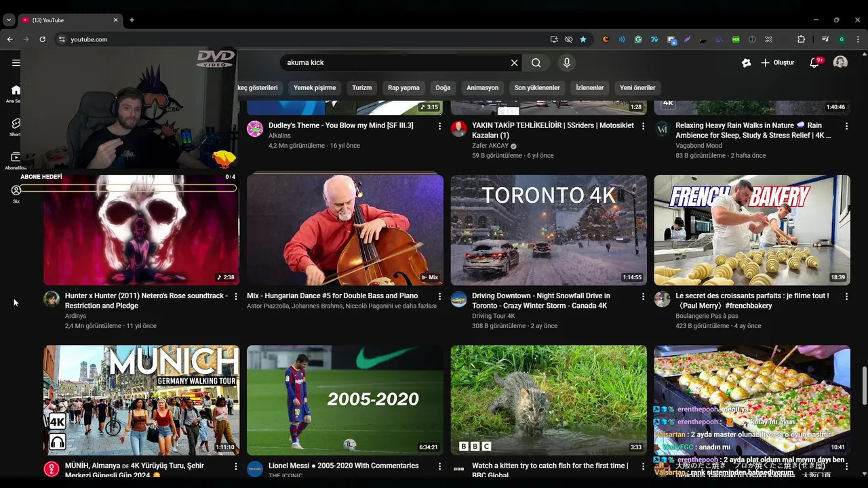Start voice search with microphone icon
This screenshot has height=488, width=868.
[x=567, y=62]
